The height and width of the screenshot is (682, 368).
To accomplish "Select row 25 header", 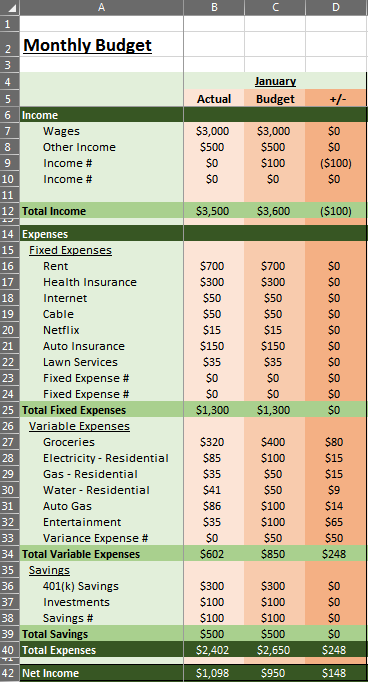I will pos(10,410).
